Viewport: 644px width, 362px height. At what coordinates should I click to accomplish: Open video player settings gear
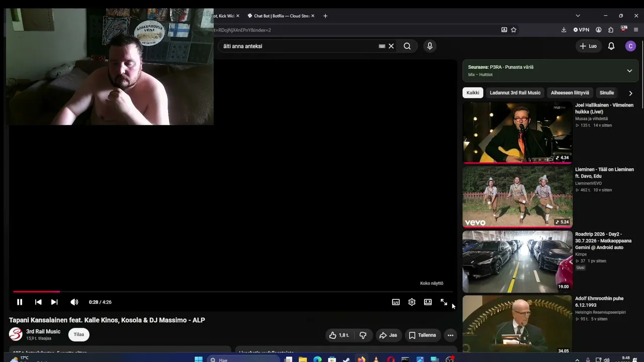coord(412,302)
